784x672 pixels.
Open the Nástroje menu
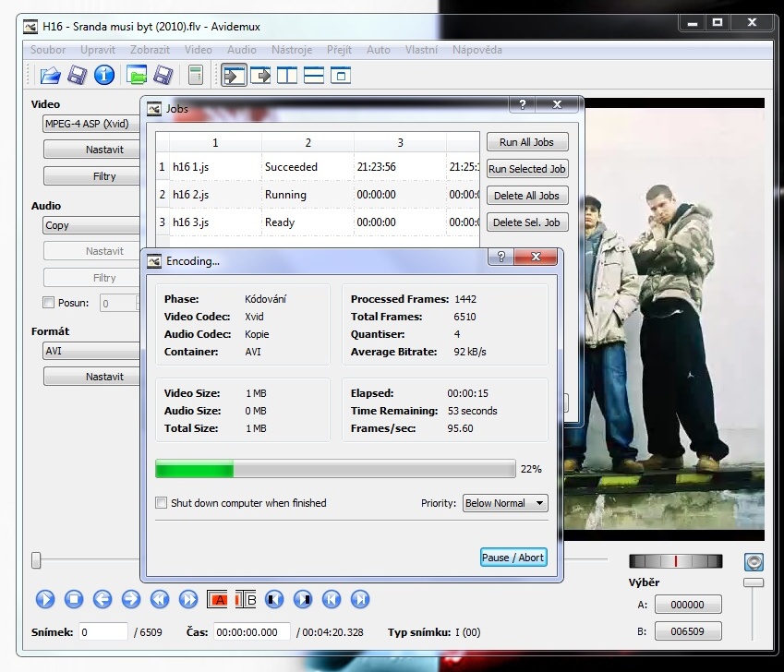[x=292, y=50]
